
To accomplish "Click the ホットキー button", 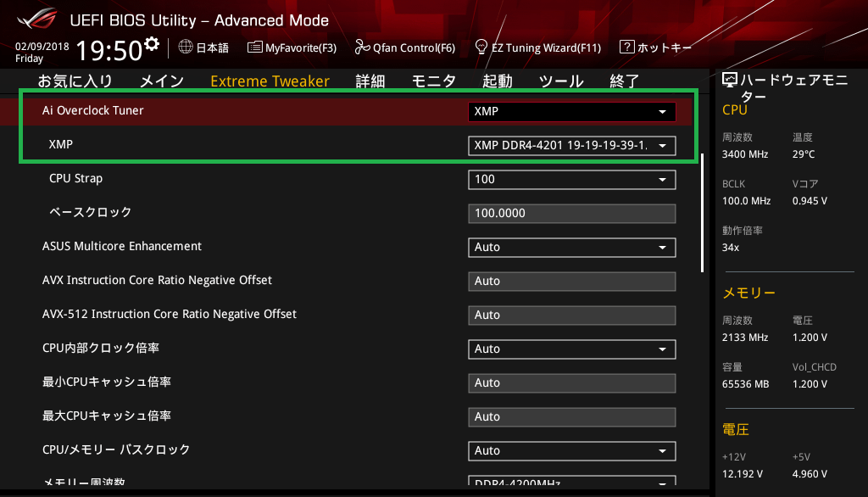I will click(x=656, y=47).
